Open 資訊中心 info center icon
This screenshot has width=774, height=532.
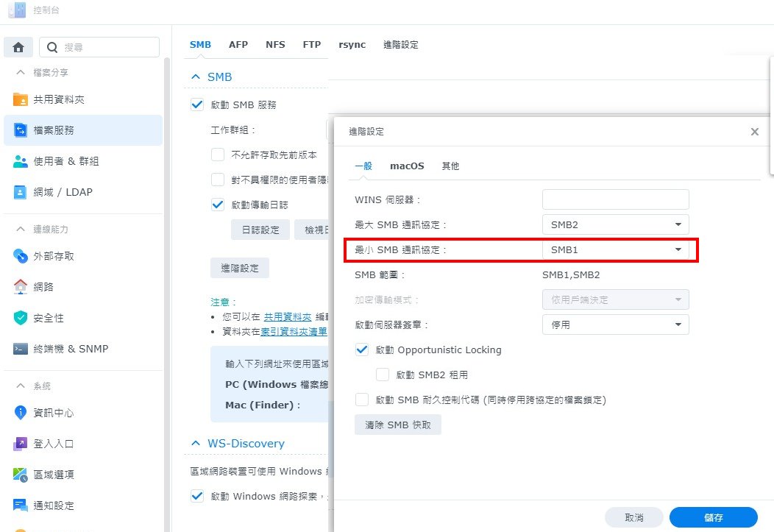click(x=21, y=413)
